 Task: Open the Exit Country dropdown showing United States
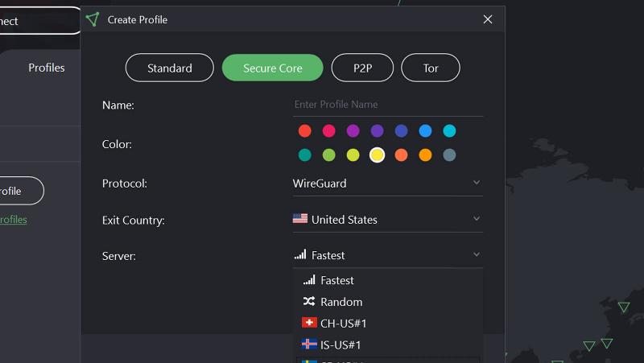click(x=388, y=219)
